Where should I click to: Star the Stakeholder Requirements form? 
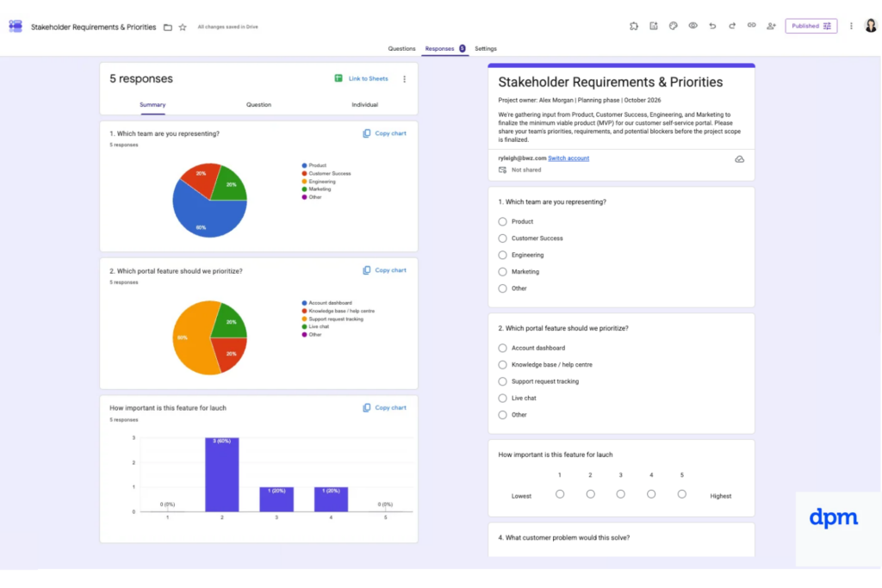tap(183, 27)
